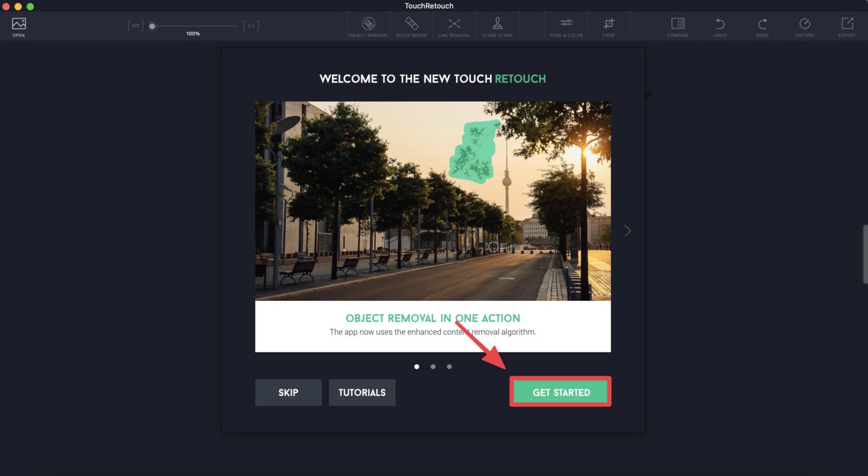
Task: Undo the last action
Action: coord(720,26)
